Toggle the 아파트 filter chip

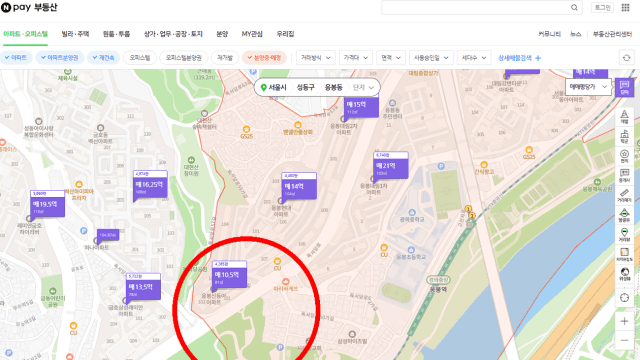(16, 58)
